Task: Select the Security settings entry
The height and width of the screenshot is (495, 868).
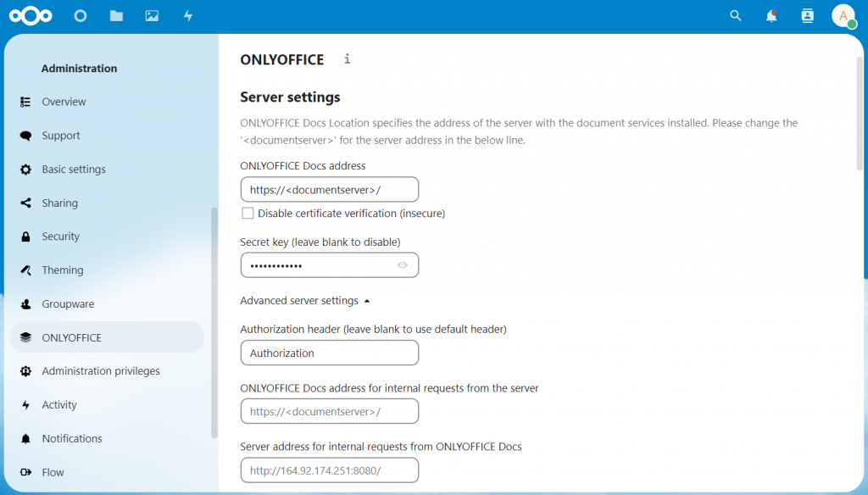Action: pos(61,236)
